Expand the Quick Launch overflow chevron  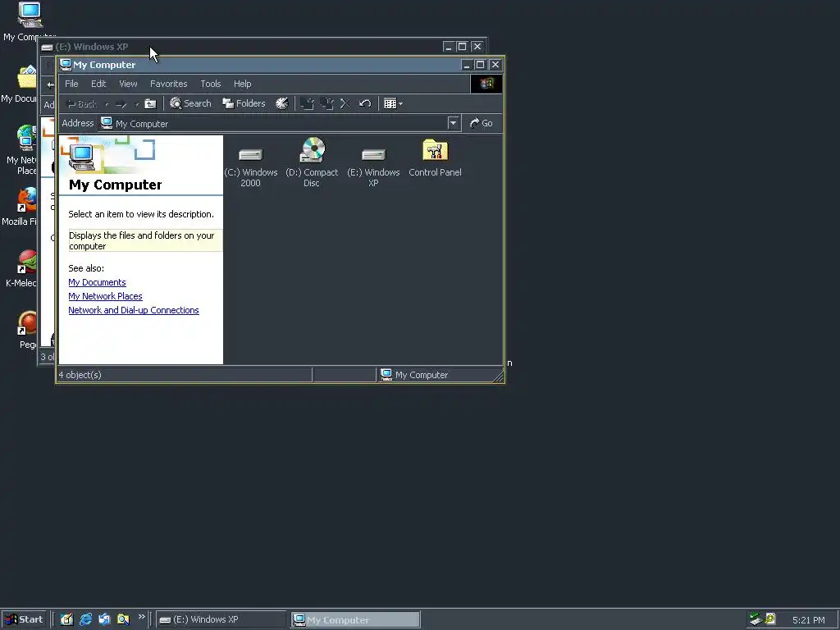[x=141, y=617]
